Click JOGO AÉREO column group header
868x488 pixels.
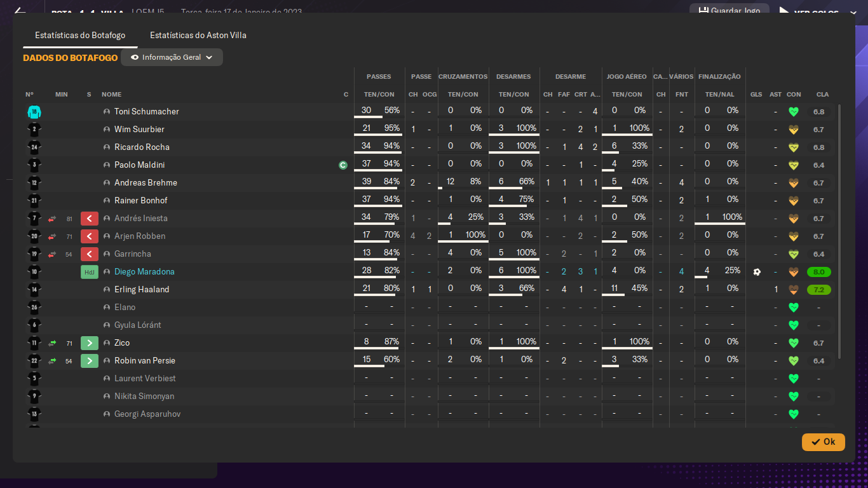coord(627,77)
